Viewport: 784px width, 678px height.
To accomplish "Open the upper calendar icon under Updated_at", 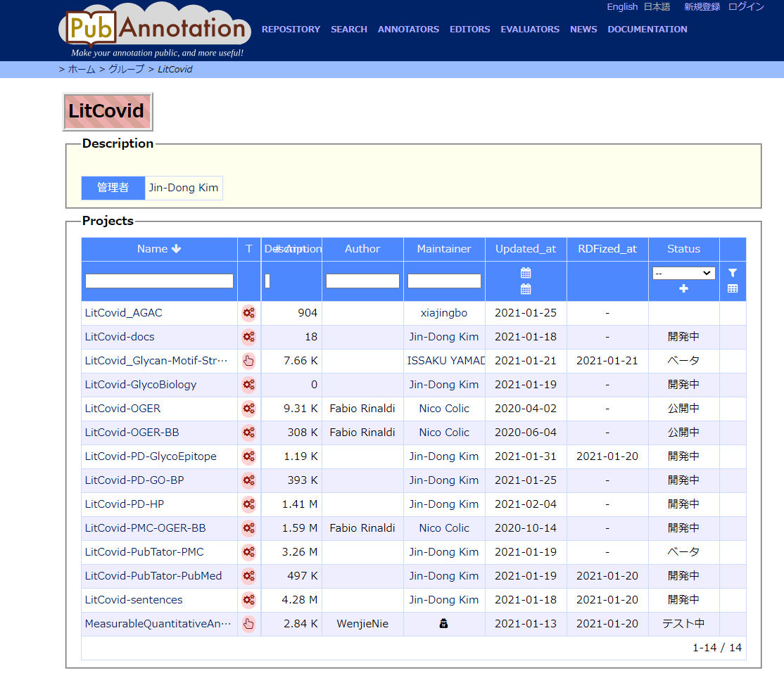I will (x=526, y=273).
